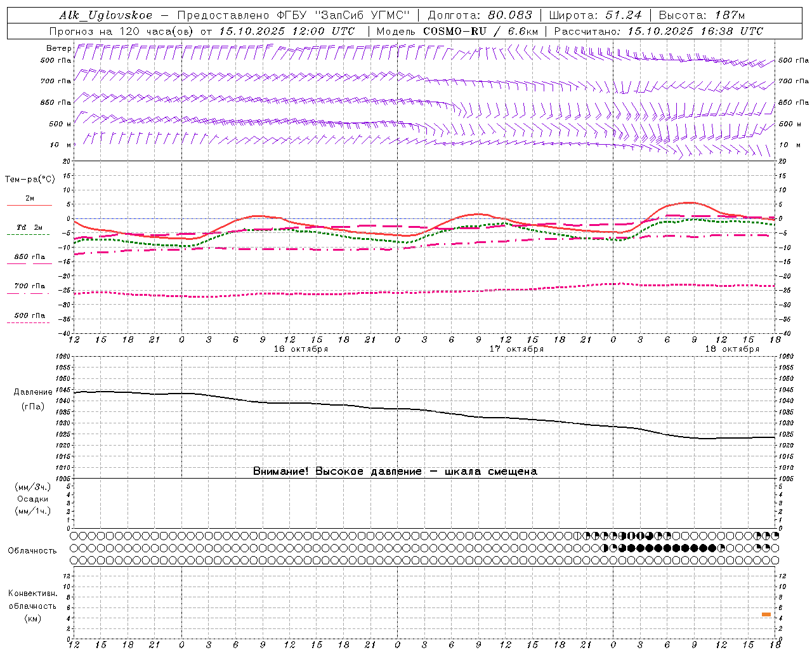The width and height of the screenshot is (812, 650).
Task: Click the (мм/1ч.) precipitation unit label
Action: tap(33, 511)
